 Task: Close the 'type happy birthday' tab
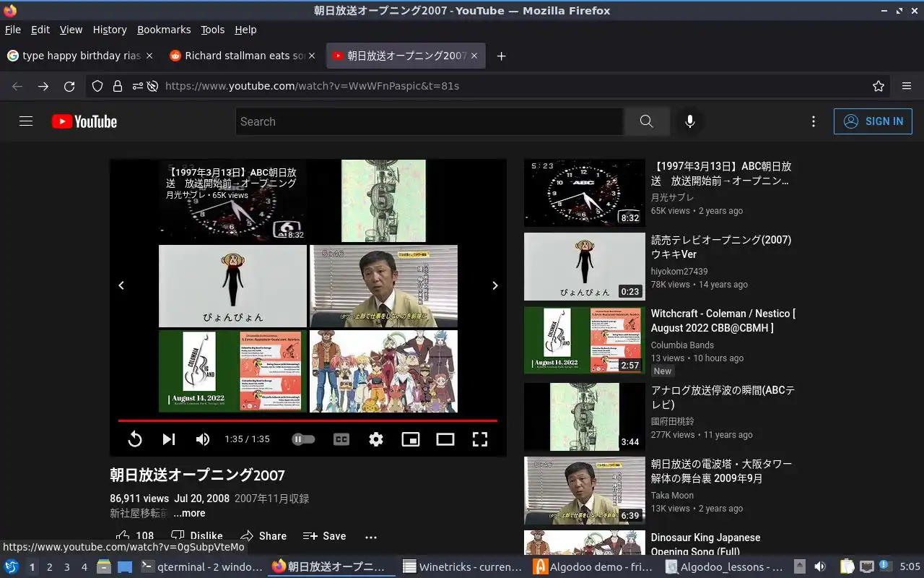click(x=149, y=56)
